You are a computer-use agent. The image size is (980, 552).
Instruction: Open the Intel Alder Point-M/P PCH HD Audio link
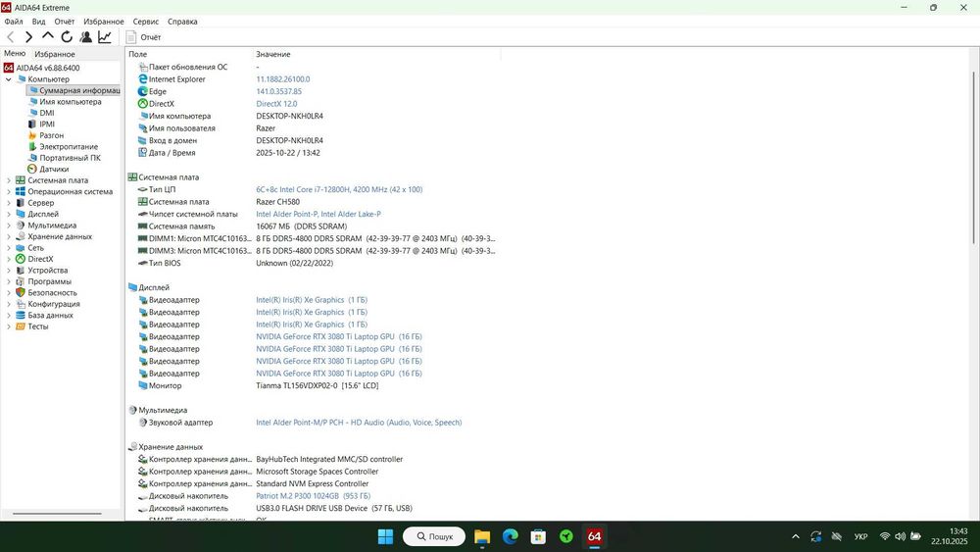coord(359,423)
